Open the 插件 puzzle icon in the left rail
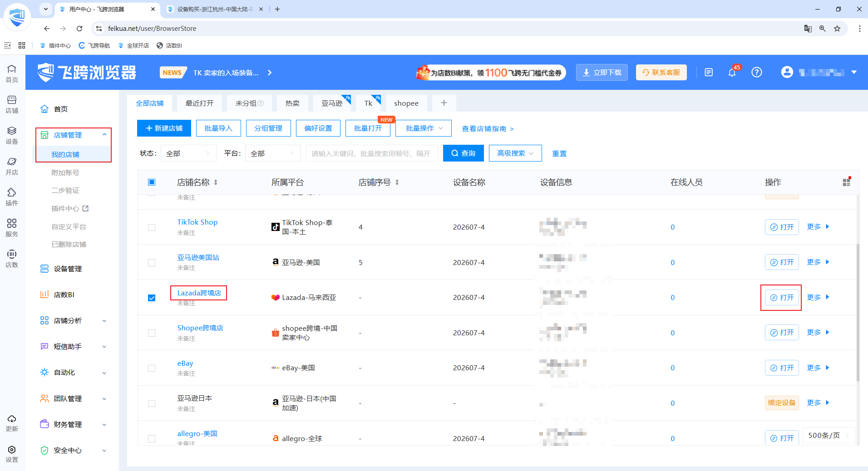Screen dimensions: 868x471 click(12, 196)
